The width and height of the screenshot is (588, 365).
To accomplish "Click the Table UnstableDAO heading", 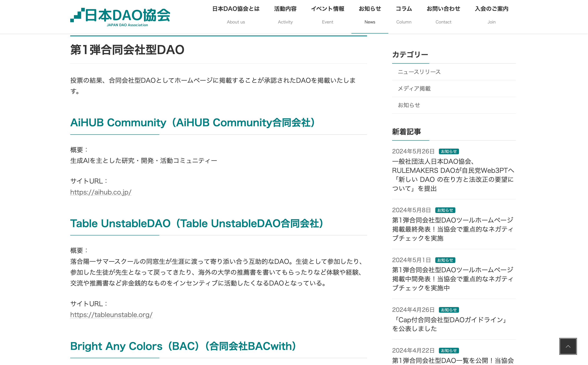I will coord(197,223).
